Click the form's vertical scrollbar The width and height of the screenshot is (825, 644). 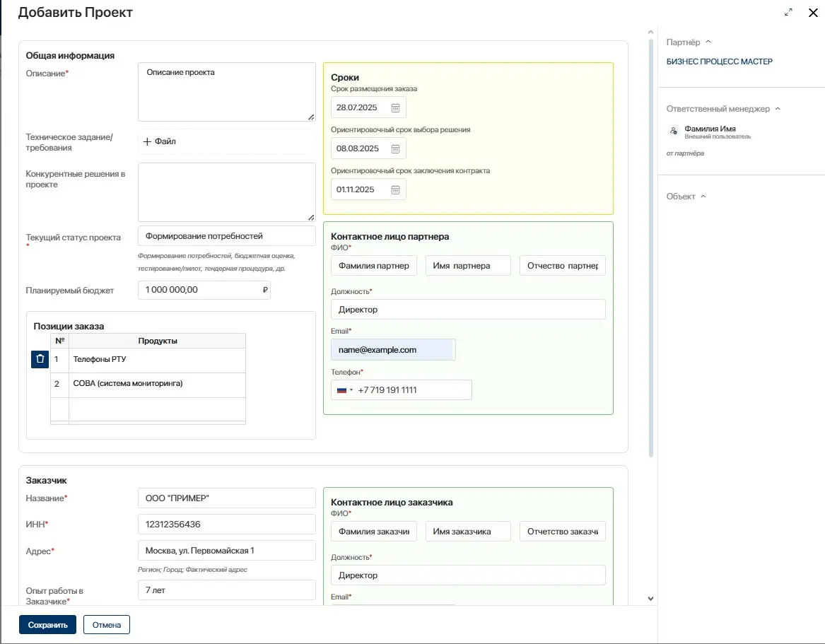tap(650, 240)
